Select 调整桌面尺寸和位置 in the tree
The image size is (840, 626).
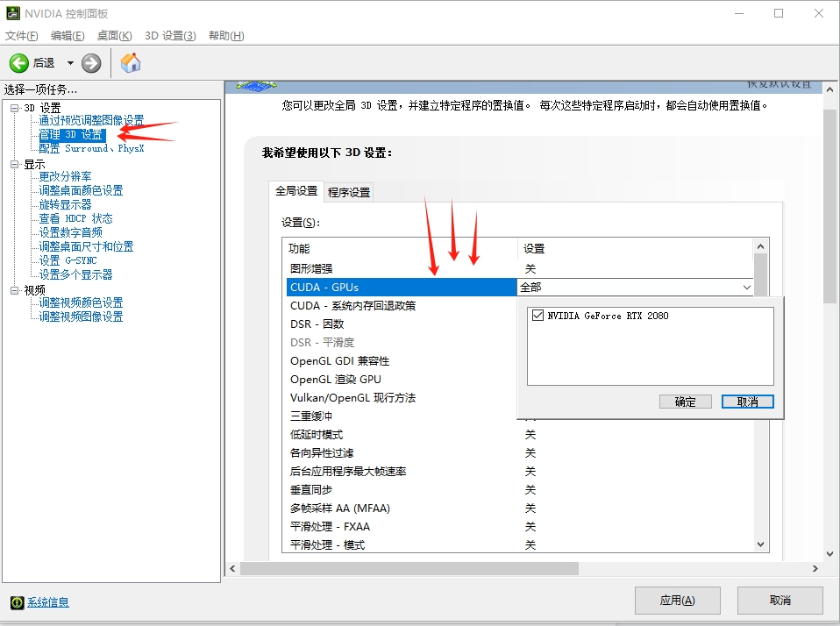coord(86,246)
